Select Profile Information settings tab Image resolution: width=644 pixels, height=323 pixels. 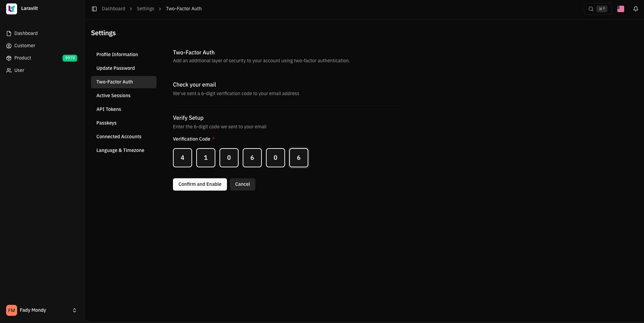point(117,54)
